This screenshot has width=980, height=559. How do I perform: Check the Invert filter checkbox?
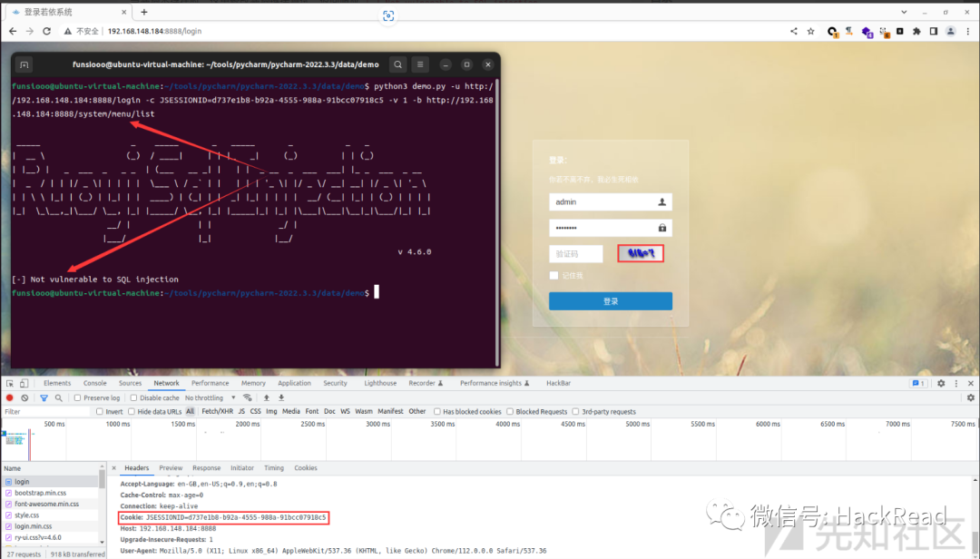[100, 411]
